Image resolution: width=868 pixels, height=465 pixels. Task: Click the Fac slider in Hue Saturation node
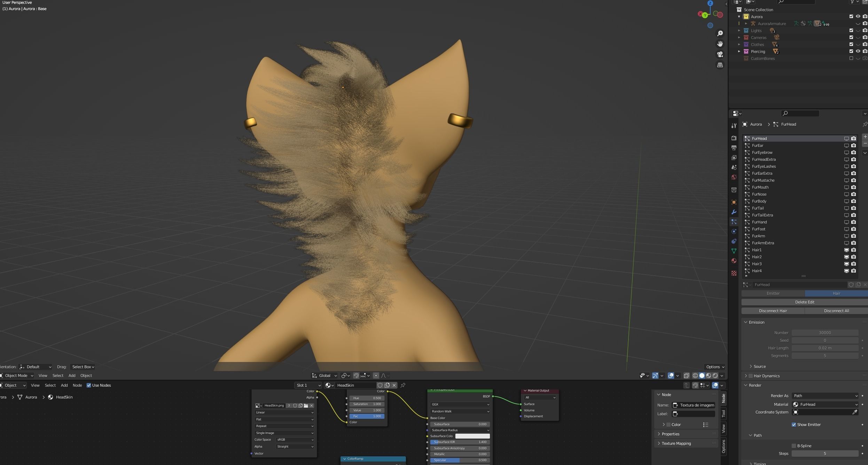coord(367,416)
